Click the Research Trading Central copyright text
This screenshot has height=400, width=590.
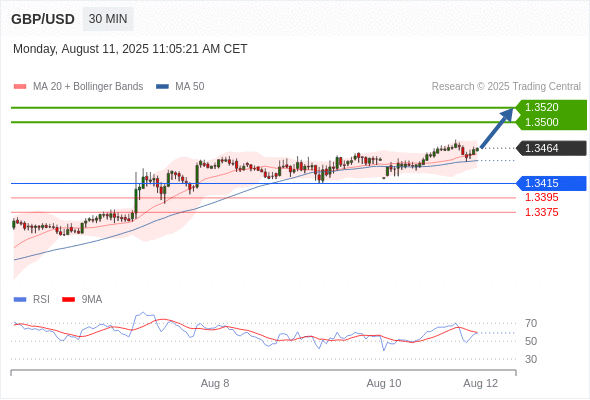pos(506,87)
